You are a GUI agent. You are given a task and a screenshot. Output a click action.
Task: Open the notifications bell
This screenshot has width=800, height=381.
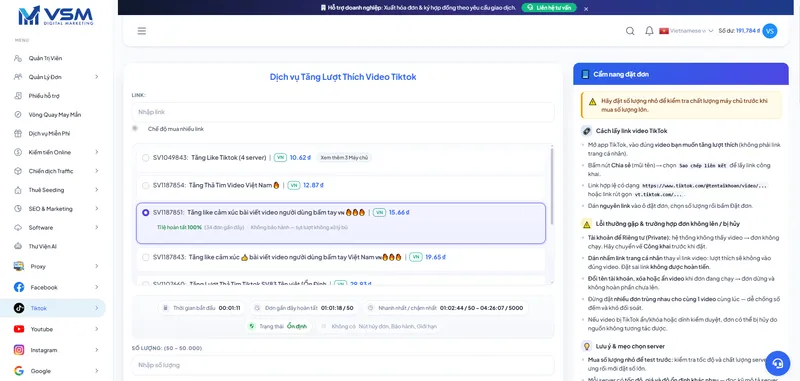(x=649, y=31)
